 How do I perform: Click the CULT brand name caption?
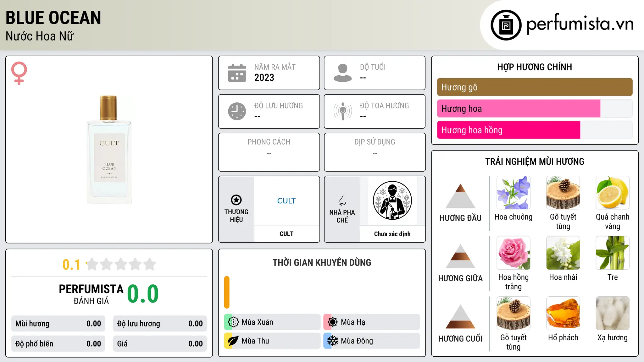[x=286, y=234]
